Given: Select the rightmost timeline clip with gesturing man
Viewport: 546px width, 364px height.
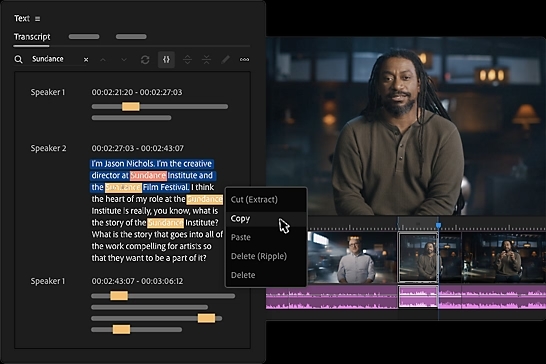Looking at the screenshot, I should click(504, 257).
